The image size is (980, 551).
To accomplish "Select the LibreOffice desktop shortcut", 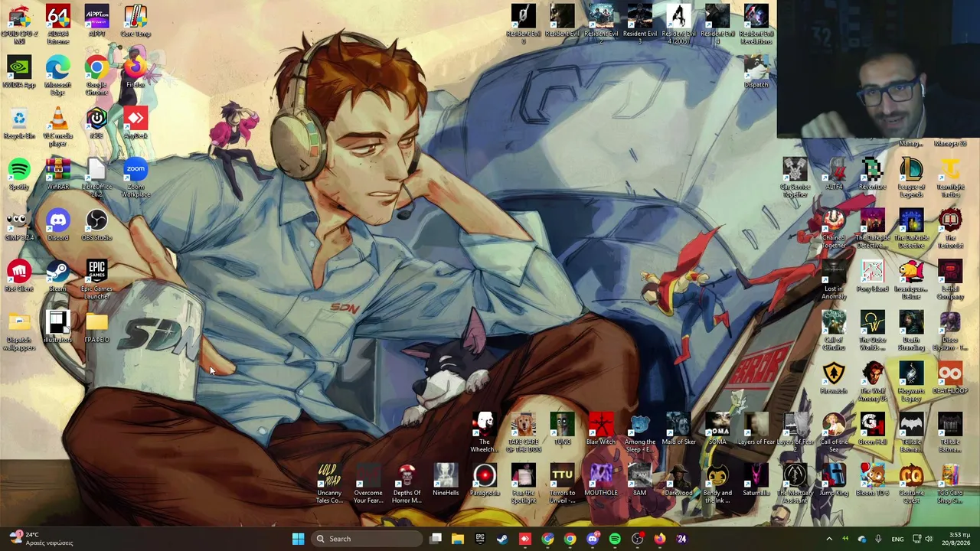I will [x=96, y=178].
